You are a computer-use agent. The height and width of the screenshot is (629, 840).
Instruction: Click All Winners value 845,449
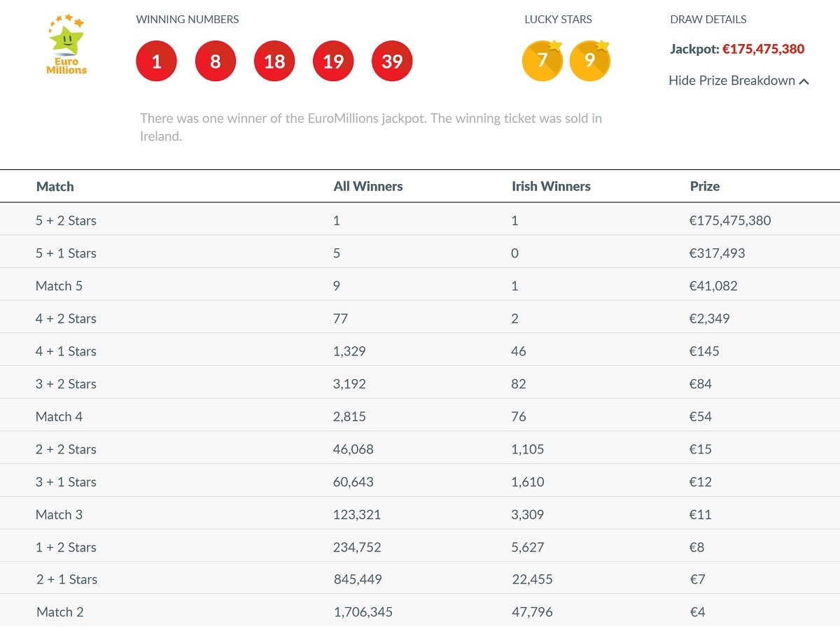tap(358, 579)
